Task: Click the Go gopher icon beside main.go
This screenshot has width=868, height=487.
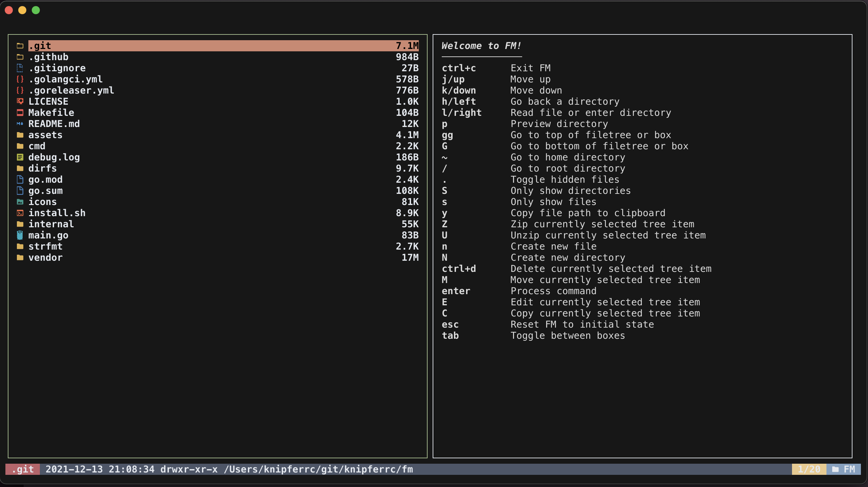Action: coord(20,235)
